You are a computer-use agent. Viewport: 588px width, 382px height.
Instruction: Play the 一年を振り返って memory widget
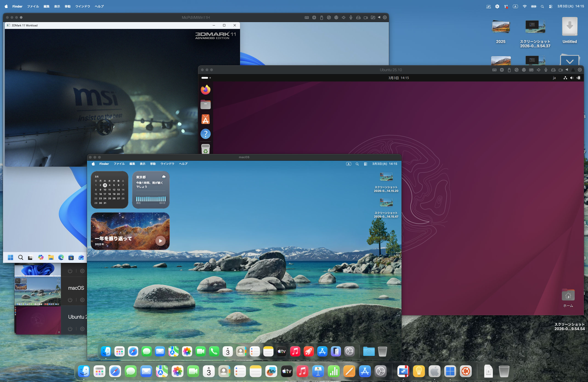click(160, 241)
